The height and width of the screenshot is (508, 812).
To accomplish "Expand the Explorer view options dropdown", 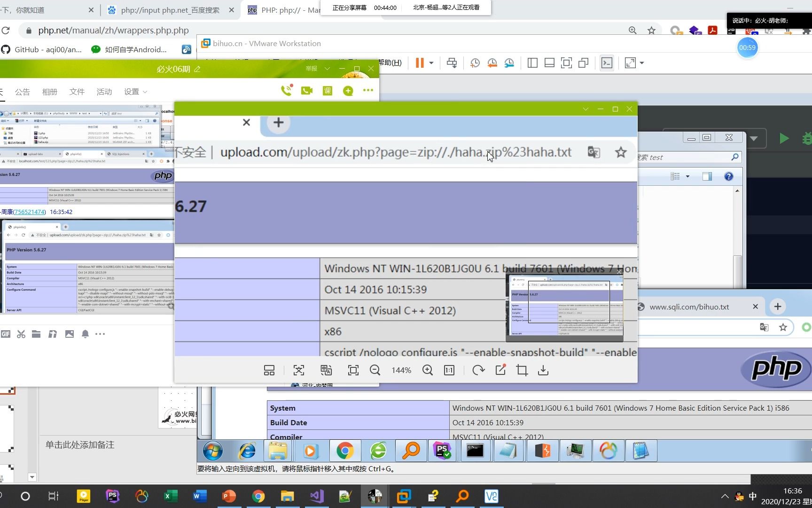I will (687, 176).
